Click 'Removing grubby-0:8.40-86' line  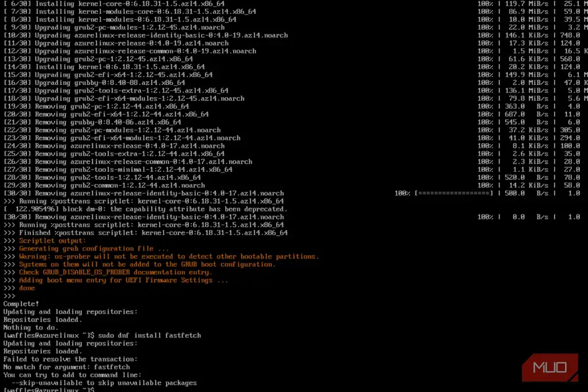[x=92, y=122]
